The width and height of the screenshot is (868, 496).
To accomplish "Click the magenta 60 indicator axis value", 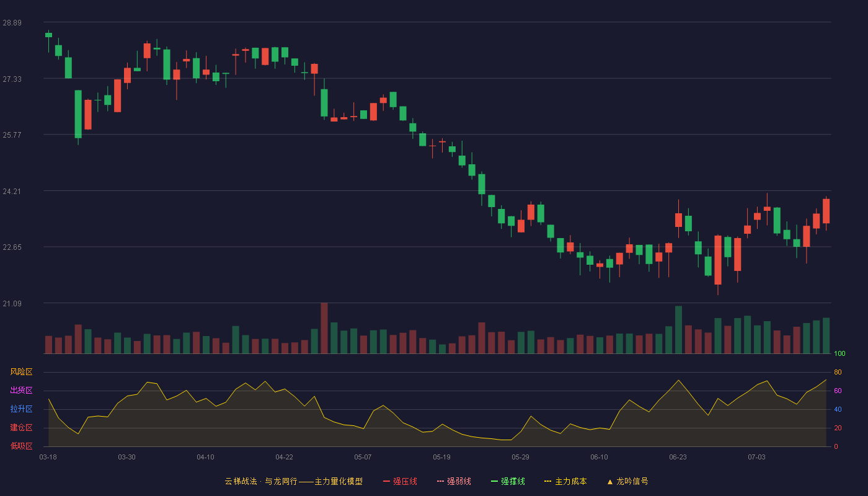I will point(838,391).
